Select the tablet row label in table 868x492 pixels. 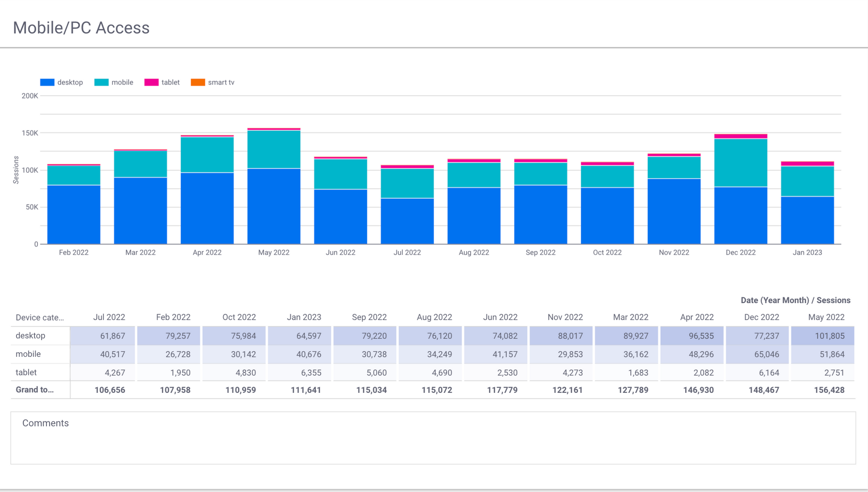click(x=26, y=372)
